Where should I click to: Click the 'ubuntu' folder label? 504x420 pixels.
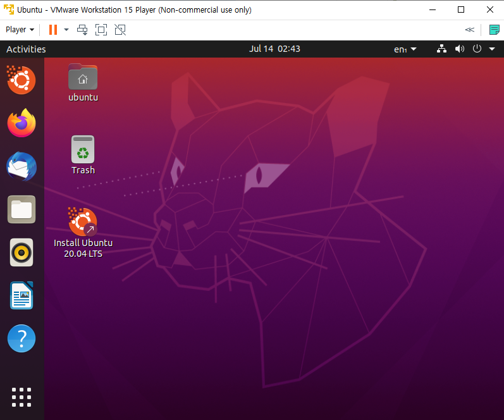83,97
